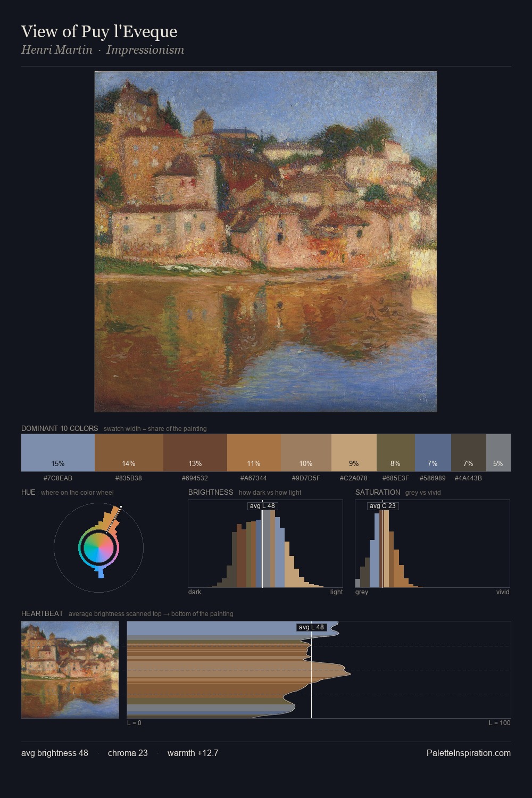Image resolution: width=532 pixels, height=798 pixels.
Task: Click the 5% grey swatch
Action: click(x=498, y=453)
